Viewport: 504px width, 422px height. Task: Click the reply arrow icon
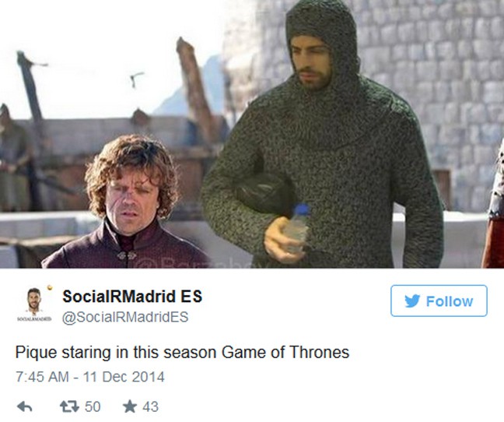[24, 406]
